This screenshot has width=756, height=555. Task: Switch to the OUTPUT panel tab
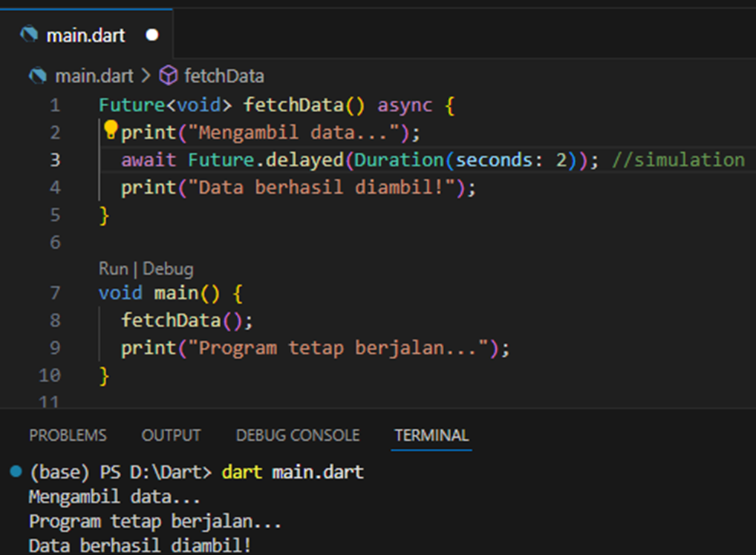coord(171,436)
